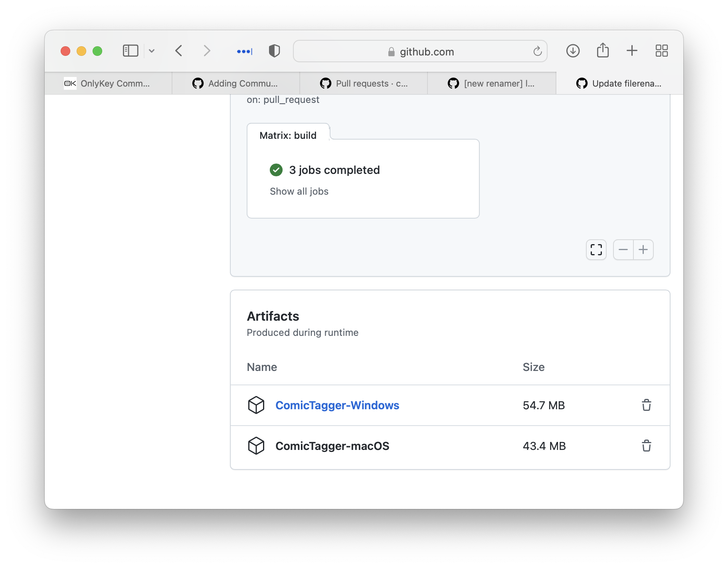
Task: Show the tab overview grid
Action: (661, 51)
